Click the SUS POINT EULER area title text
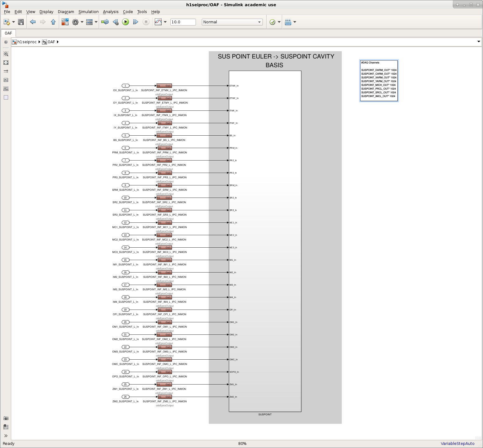The height and width of the screenshot is (448, 483). coord(276,61)
